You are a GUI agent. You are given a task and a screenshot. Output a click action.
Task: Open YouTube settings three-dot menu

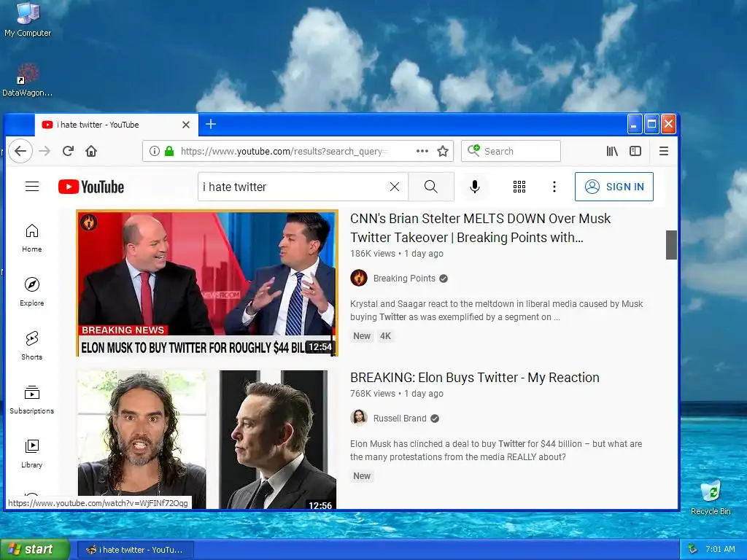click(554, 187)
